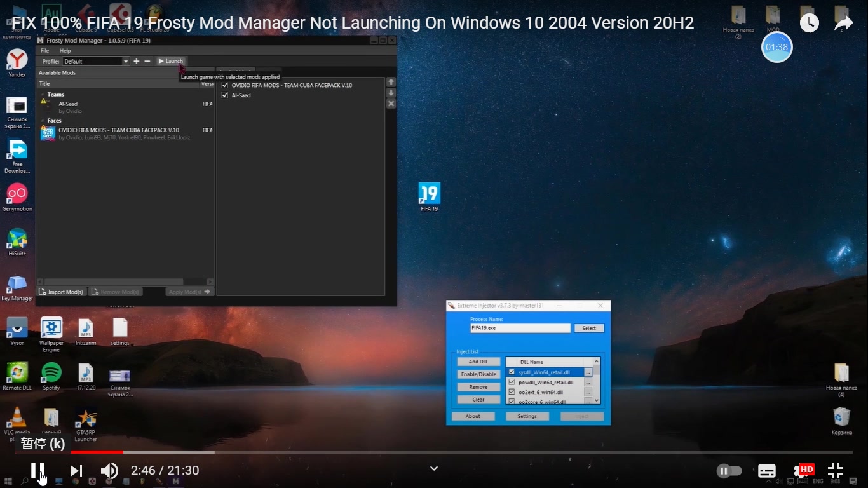Screen dimensions: 868x488
Task: Uncheck the Al-Saad applied mod checkbox
Action: (224, 95)
